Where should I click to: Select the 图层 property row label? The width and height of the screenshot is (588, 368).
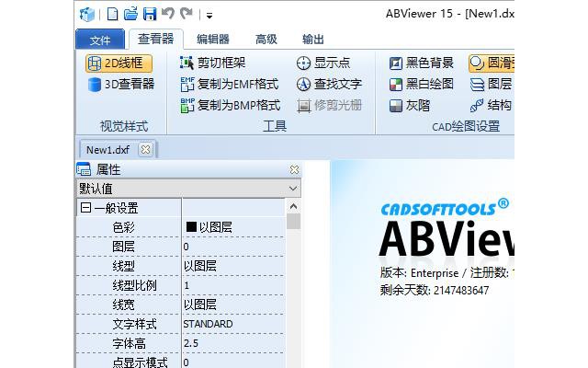click(123, 247)
